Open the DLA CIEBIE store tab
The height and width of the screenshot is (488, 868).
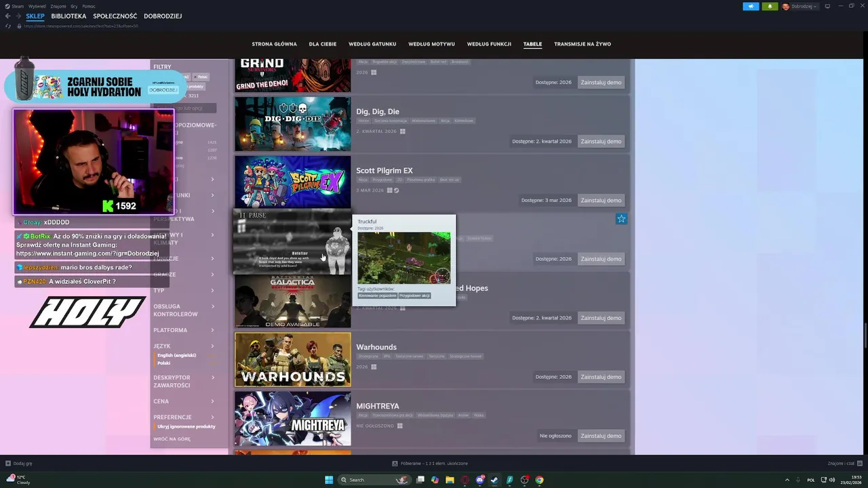click(323, 44)
